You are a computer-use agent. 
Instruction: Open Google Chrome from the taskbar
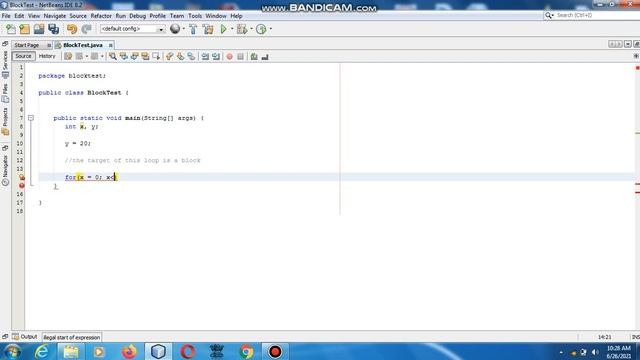[246, 351]
